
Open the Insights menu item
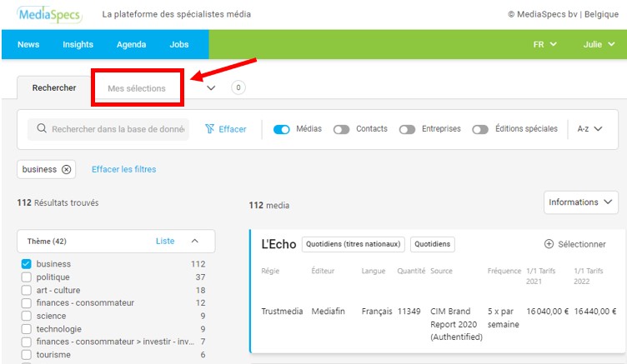coord(78,45)
